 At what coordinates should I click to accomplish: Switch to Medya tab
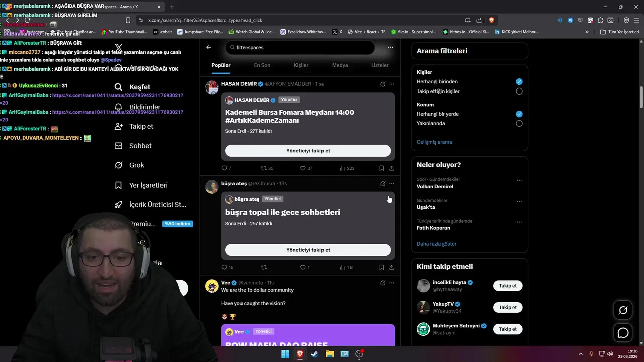[x=340, y=65]
